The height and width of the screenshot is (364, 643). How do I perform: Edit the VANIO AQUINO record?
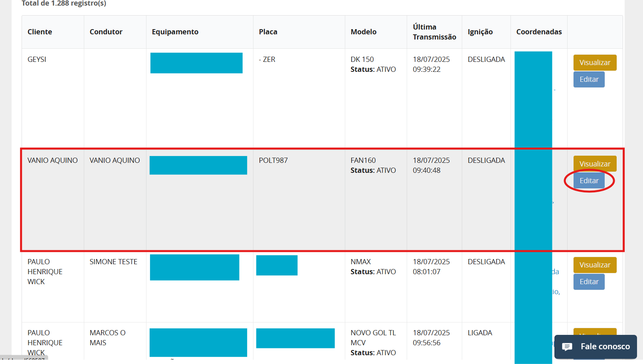[589, 181]
